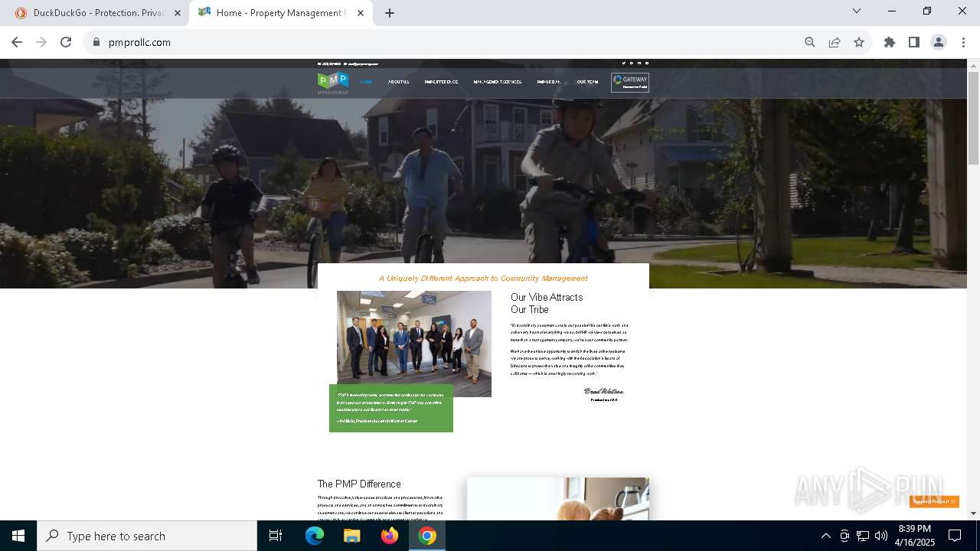Click the phone number in top bar
Viewport: 980px width, 551px height.
coord(330,64)
